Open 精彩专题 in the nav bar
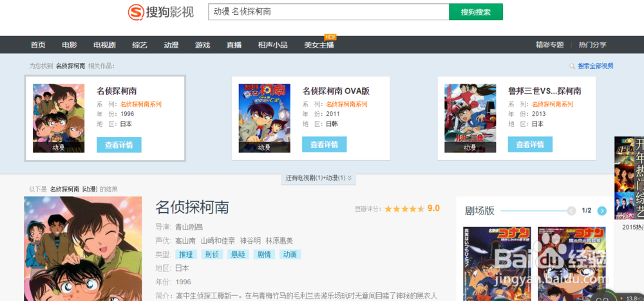Viewport: 644px width, 301px height. click(x=549, y=44)
